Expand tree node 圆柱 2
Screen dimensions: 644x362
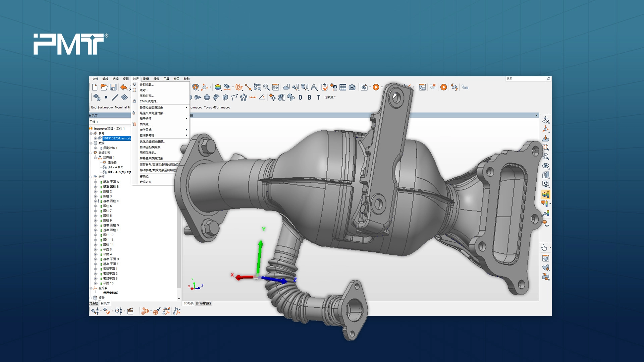click(x=96, y=192)
